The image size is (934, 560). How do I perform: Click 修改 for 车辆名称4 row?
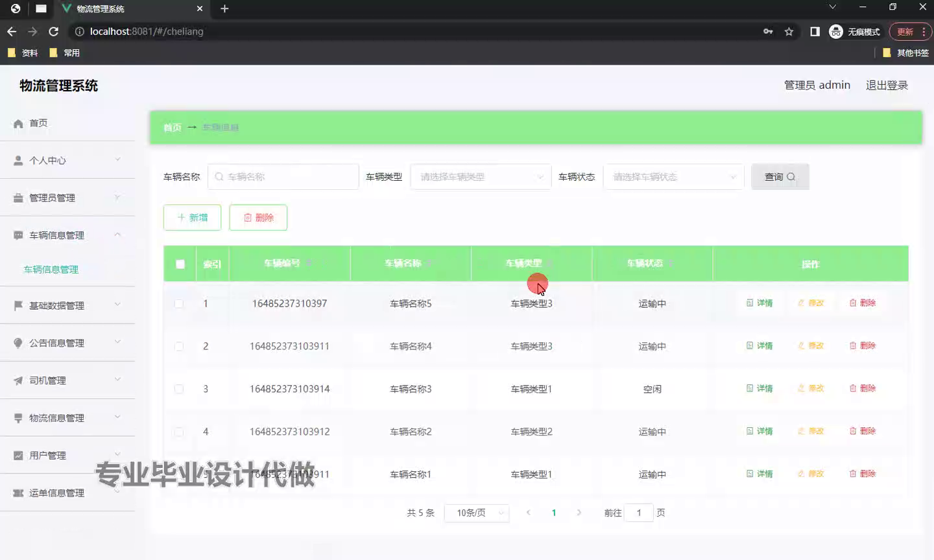811,345
